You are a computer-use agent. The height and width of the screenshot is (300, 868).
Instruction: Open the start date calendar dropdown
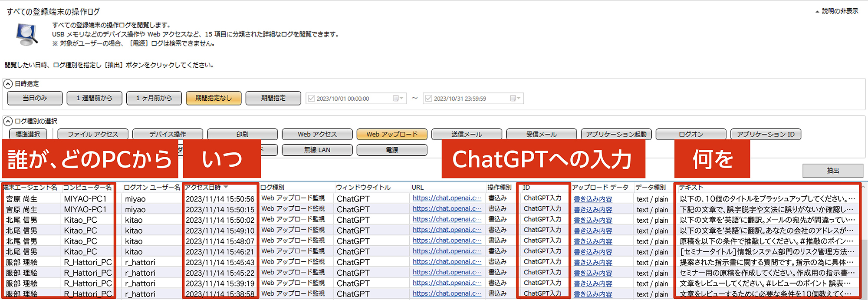(x=398, y=99)
